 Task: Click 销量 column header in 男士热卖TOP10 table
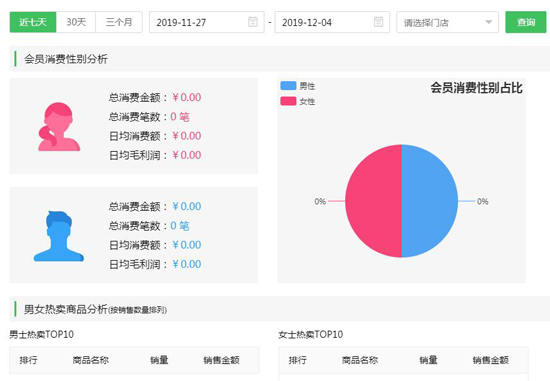click(159, 360)
